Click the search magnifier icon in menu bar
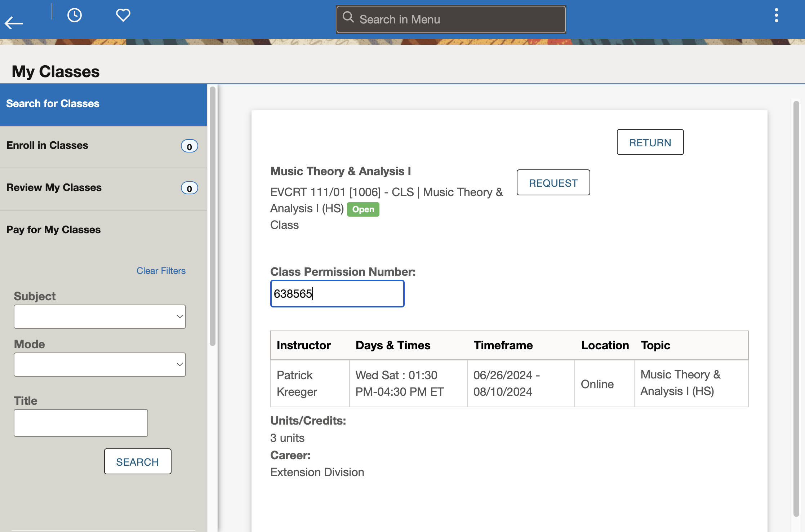Screen dimensions: 805x532 point(348,17)
